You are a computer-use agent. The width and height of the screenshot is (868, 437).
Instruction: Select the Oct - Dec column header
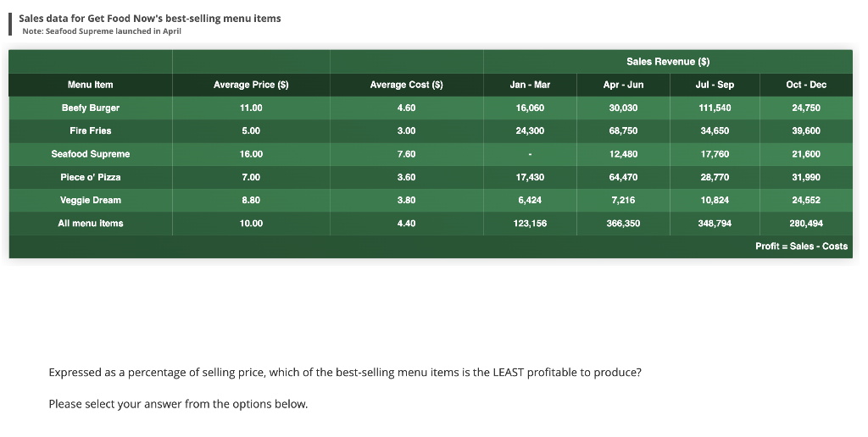(x=805, y=85)
